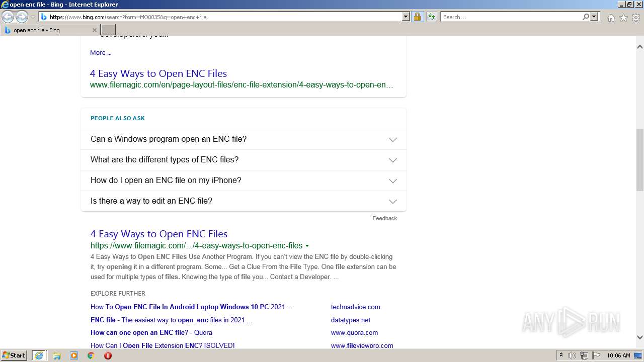This screenshot has width=644, height=362.
Task: Click the 10:06 AM clock
Action: click(x=618, y=355)
